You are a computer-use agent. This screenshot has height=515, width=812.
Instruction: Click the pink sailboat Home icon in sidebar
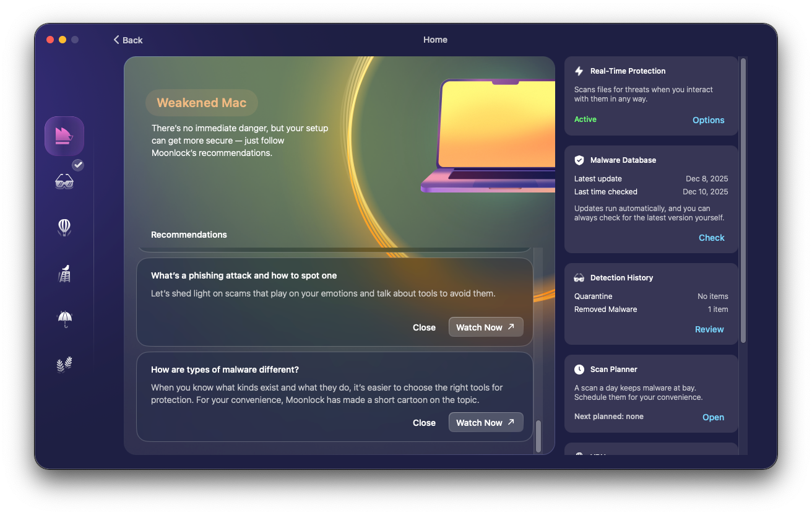click(64, 136)
